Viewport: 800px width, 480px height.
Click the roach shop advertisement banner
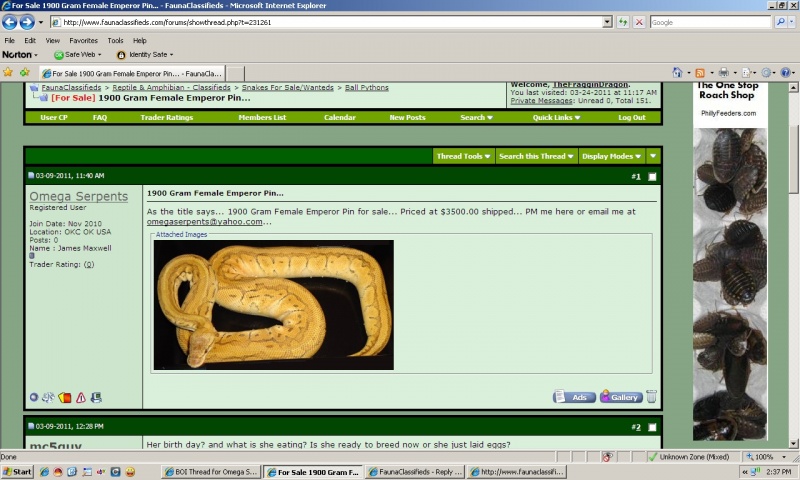[x=730, y=261]
